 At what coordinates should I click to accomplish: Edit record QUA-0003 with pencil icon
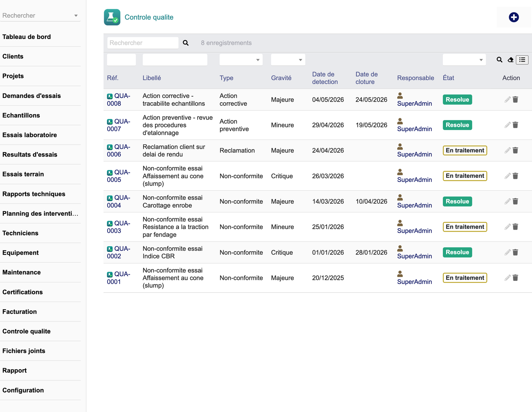pyautogui.click(x=507, y=227)
